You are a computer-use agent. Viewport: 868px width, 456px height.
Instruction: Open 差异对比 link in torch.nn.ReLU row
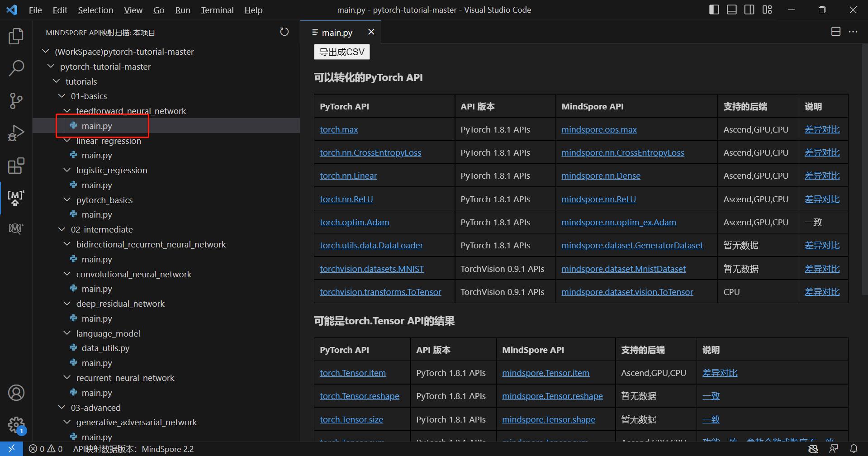pos(822,199)
